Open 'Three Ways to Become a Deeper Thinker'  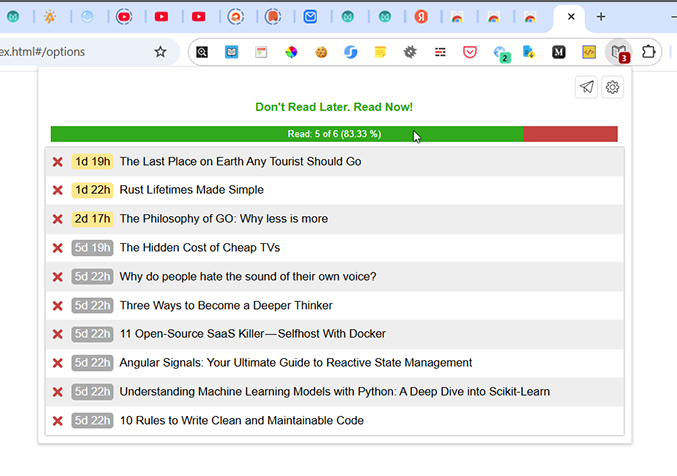(x=226, y=306)
